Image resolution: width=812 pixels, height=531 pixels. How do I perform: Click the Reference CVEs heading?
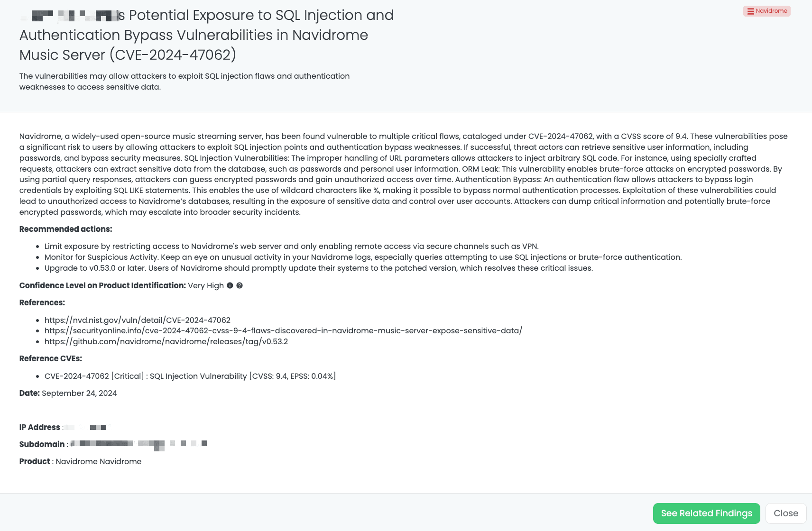pos(50,358)
